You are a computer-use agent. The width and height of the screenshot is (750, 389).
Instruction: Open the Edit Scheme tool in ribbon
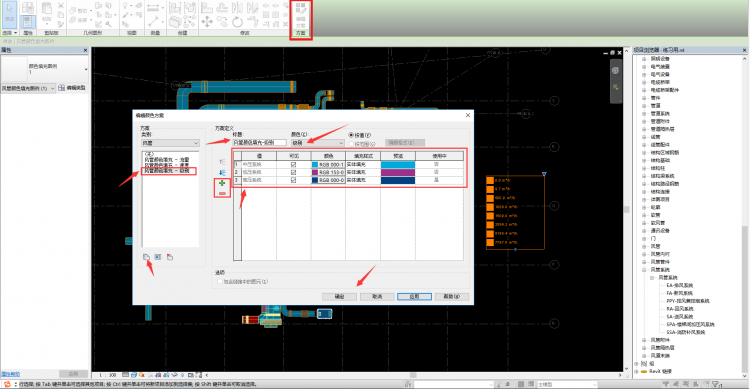300,14
